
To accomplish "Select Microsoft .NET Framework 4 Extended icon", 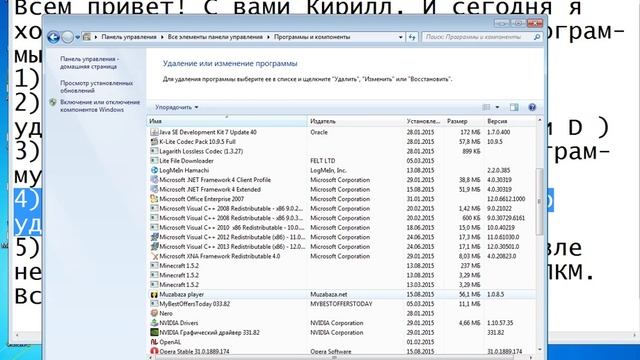I will 154,189.
